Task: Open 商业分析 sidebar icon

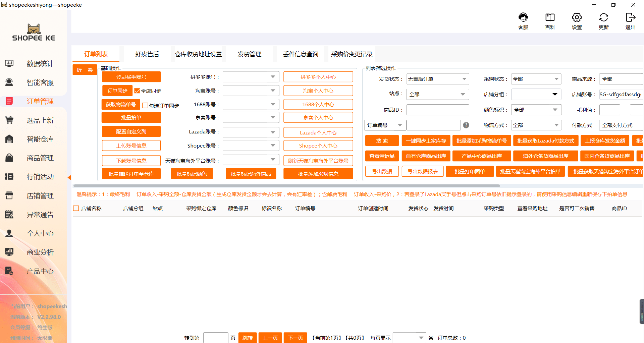Action: coord(9,252)
